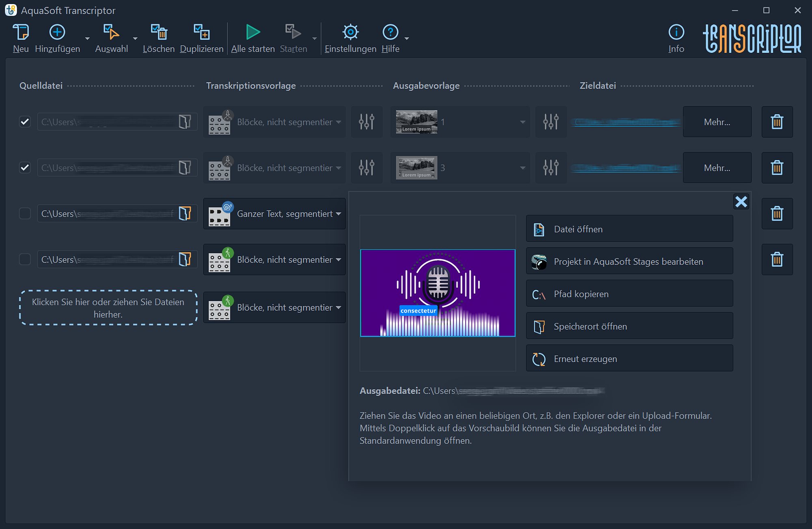Image resolution: width=812 pixels, height=529 pixels.
Task: Browse source file in second row
Action: 185,167
